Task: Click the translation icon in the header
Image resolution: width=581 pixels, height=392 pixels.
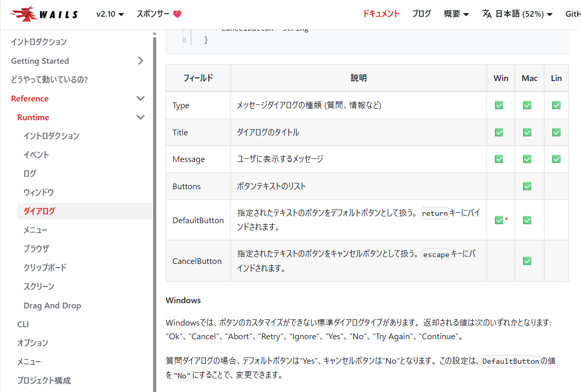Action: (x=486, y=14)
